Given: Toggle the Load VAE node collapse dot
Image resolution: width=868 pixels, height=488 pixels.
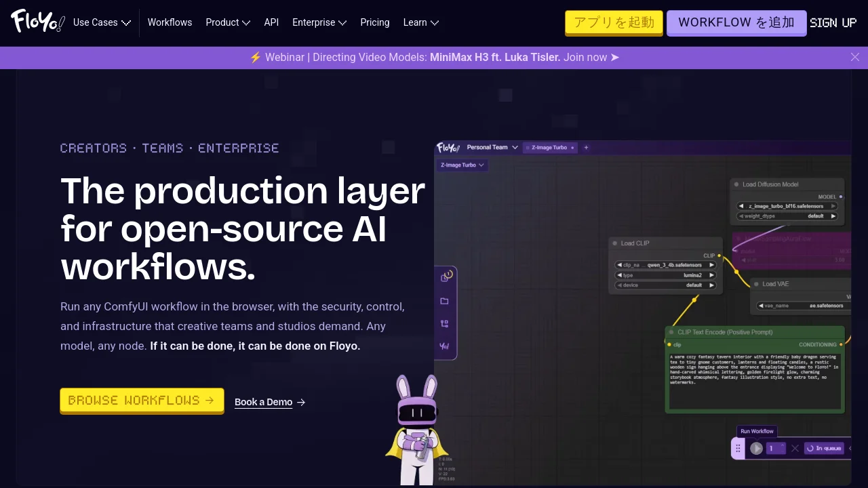Looking at the screenshot, I should tap(756, 284).
